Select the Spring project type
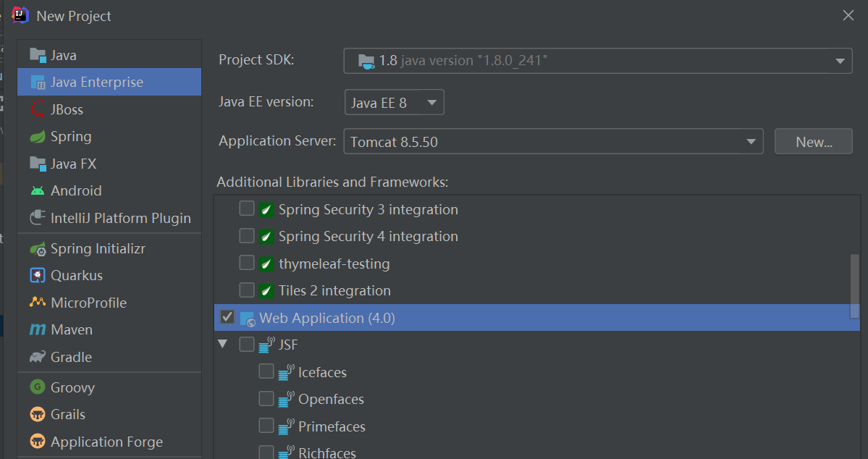The width and height of the screenshot is (868, 459). [109, 136]
